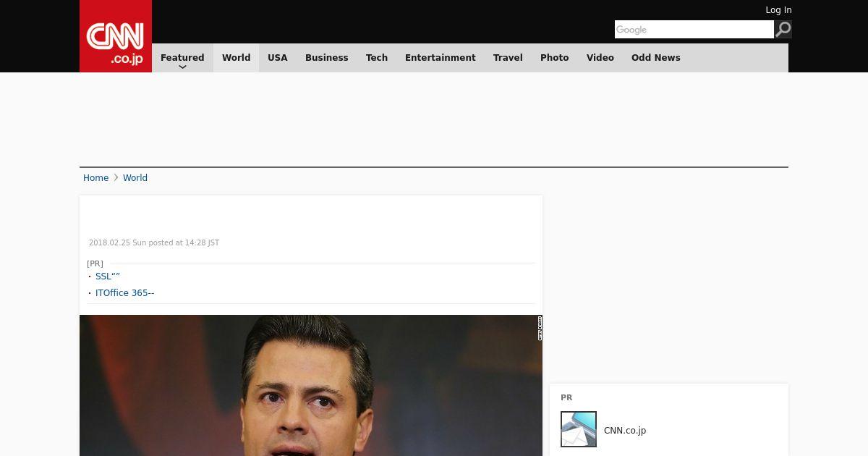The width and height of the screenshot is (868, 456).
Task: Click the magnifier search icon
Action: pyautogui.click(x=783, y=29)
